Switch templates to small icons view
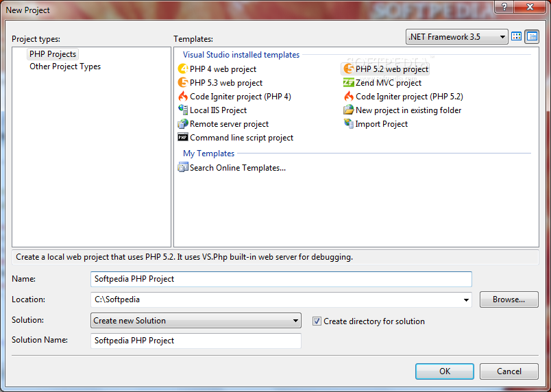The width and height of the screenshot is (551, 392). pos(532,36)
